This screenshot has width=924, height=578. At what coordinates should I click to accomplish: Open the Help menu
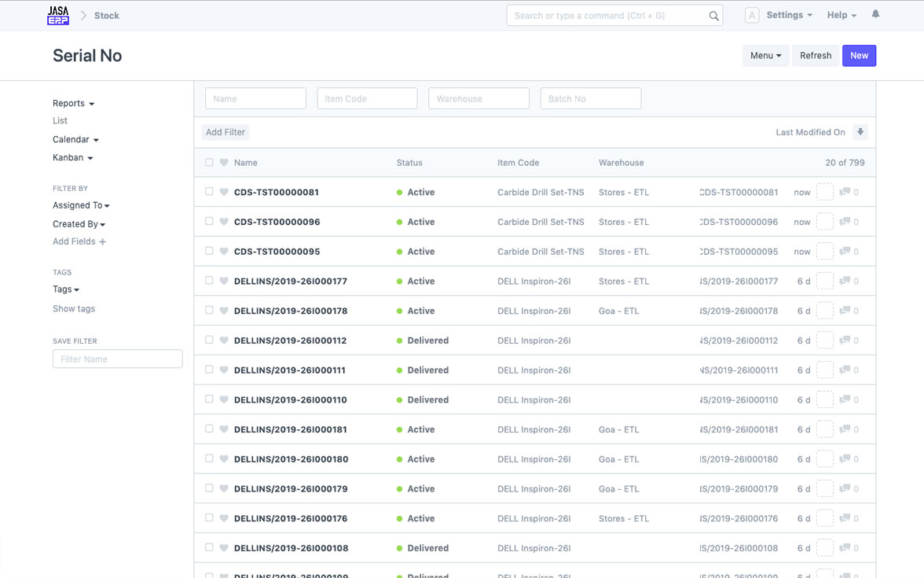click(x=841, y=16)
